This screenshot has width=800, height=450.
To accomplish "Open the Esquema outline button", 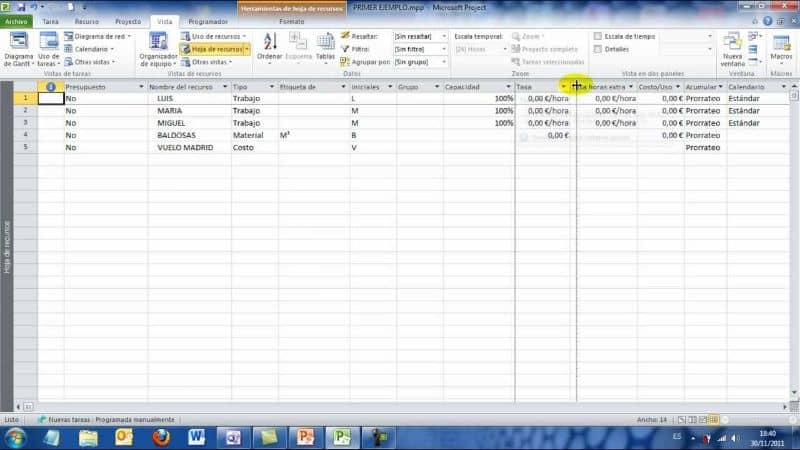I will 298,47.
